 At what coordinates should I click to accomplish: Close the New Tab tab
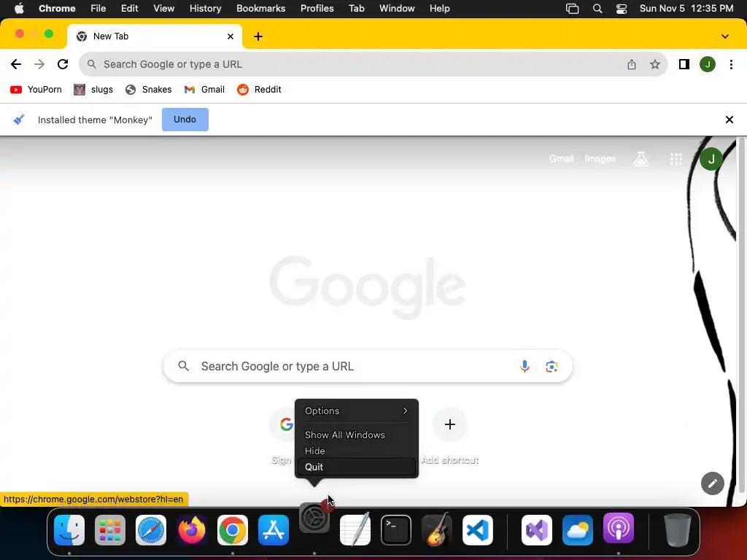pyautogui.click(x=231, y=36)
